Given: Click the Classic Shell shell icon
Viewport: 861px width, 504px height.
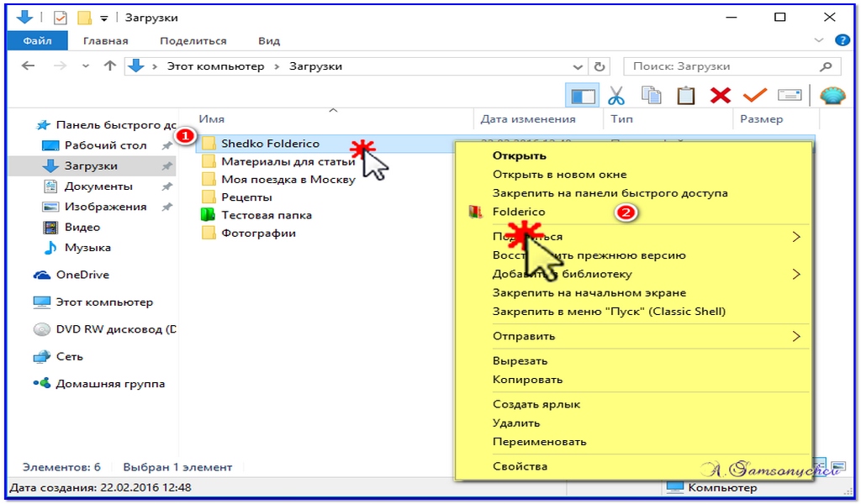Looking at the screenshot, I should click(832, 96).
